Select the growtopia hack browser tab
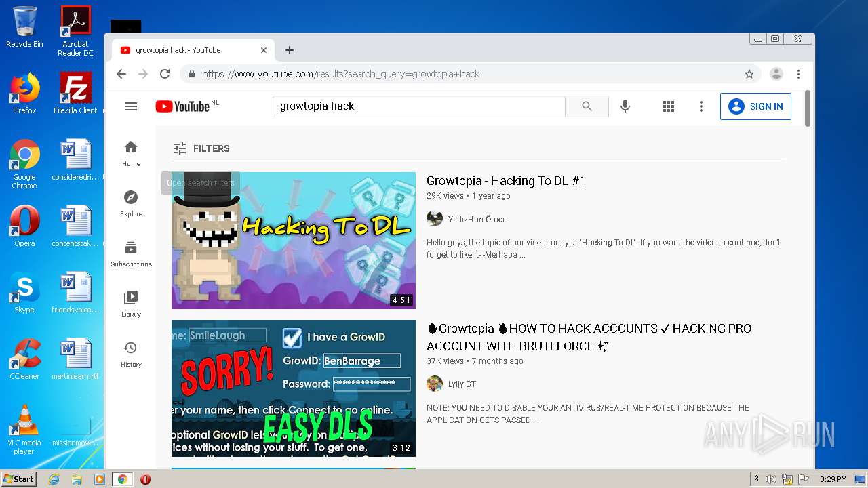868x488 pixels. pyautogui.click(x=193, y=50)
